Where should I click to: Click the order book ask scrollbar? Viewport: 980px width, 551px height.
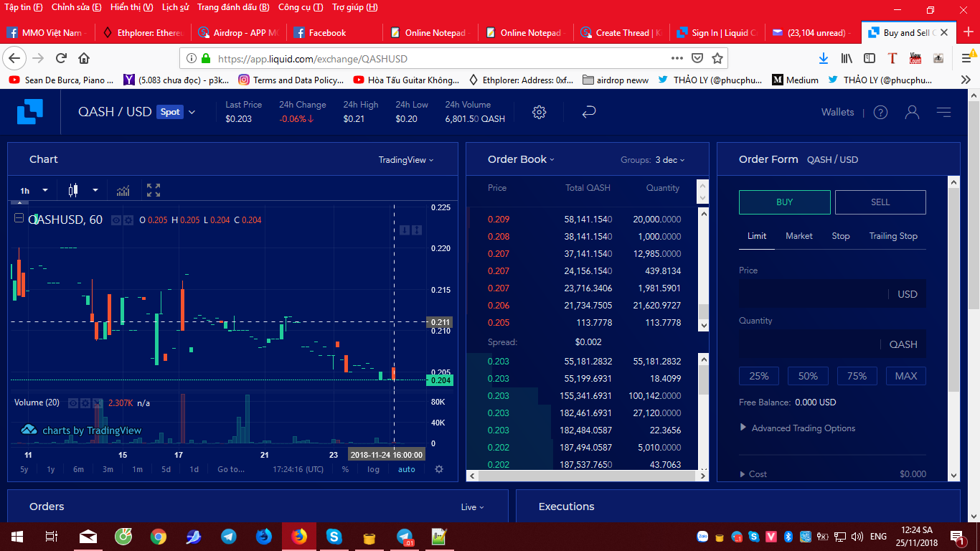[x=703, y=270]
